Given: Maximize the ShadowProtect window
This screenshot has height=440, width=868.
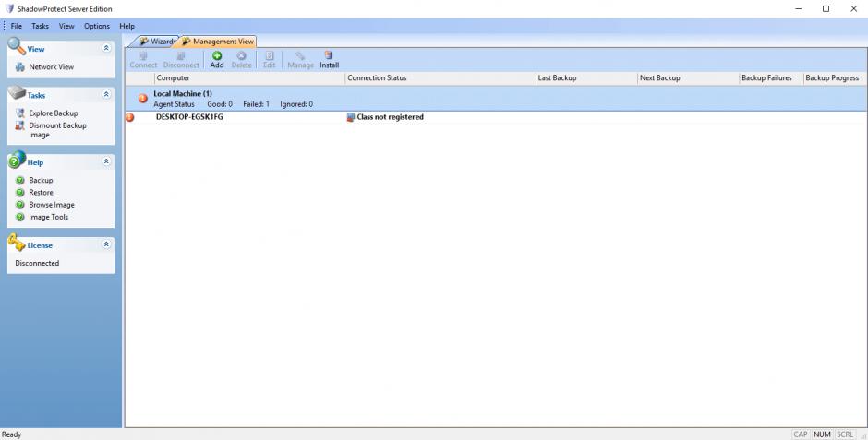Looking at the screenshot, I should (826, 9).
